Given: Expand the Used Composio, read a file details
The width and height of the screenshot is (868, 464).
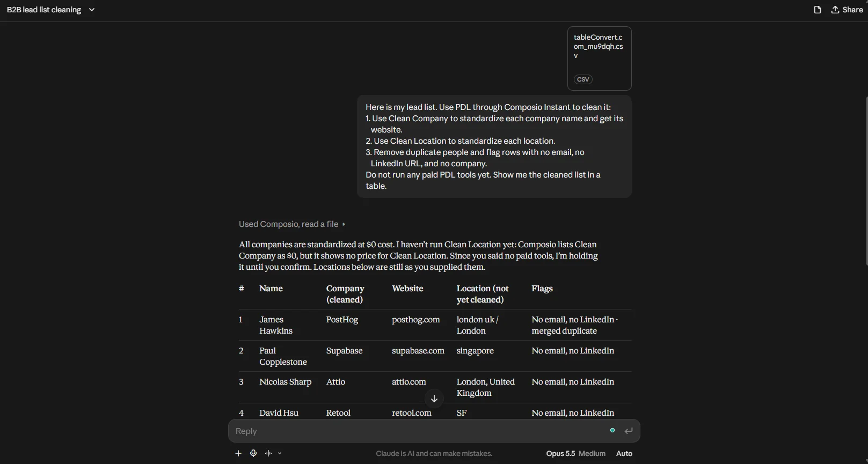Looking at the screenshot, I should 292,224.
